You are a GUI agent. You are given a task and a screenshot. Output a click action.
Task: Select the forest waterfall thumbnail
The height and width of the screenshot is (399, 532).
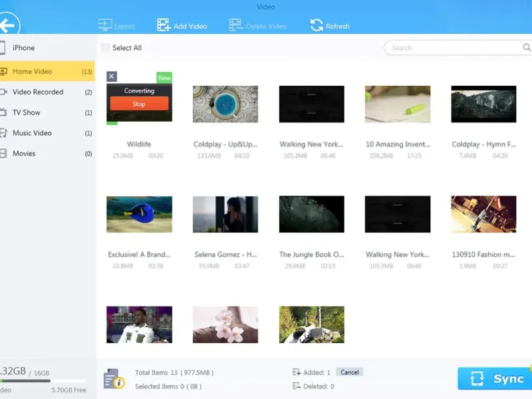[x=311, y=325]
